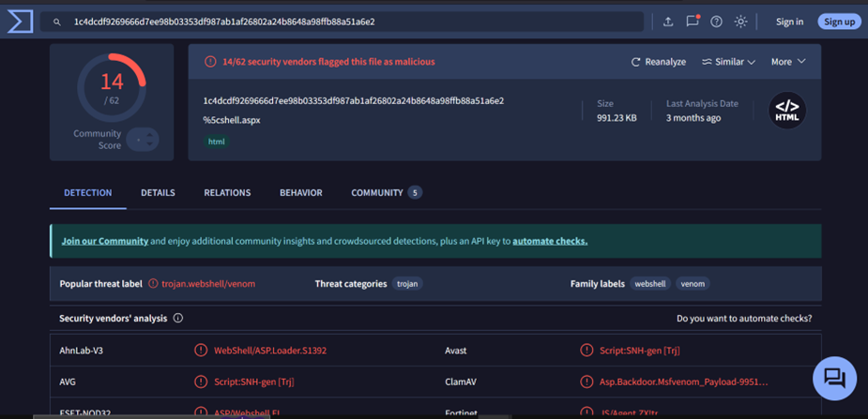Click Do you want to automate checks?

tap(744, 319)
